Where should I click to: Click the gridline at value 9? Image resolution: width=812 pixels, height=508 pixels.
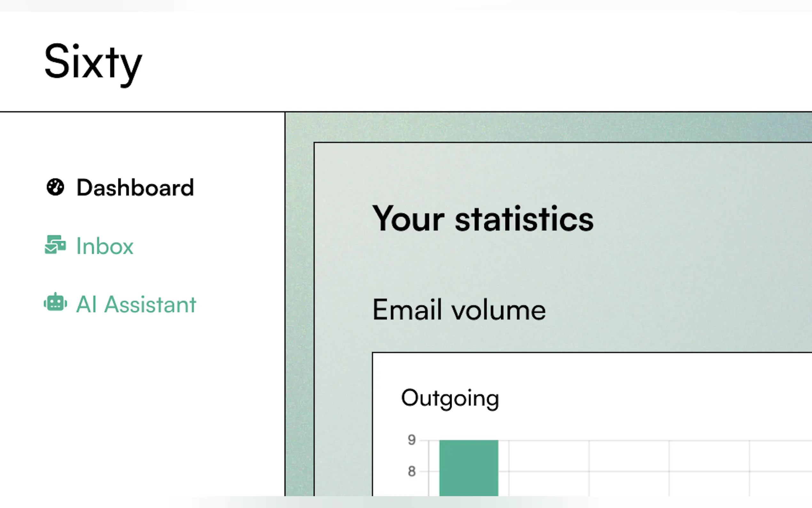click(x=628, y=440)
